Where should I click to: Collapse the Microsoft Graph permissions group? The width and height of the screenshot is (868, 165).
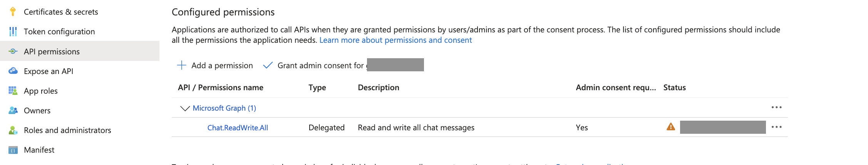tap(185, 108)
